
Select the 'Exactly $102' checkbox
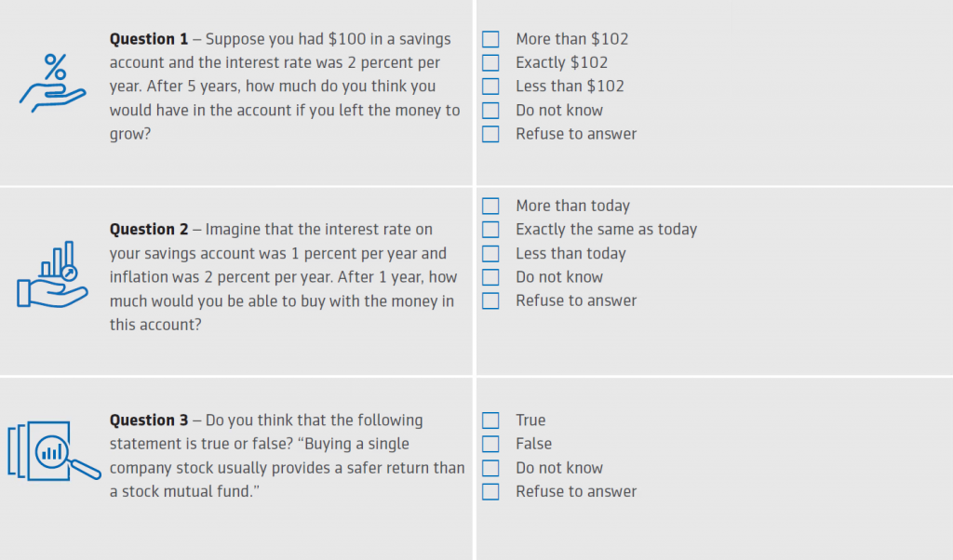490,63
